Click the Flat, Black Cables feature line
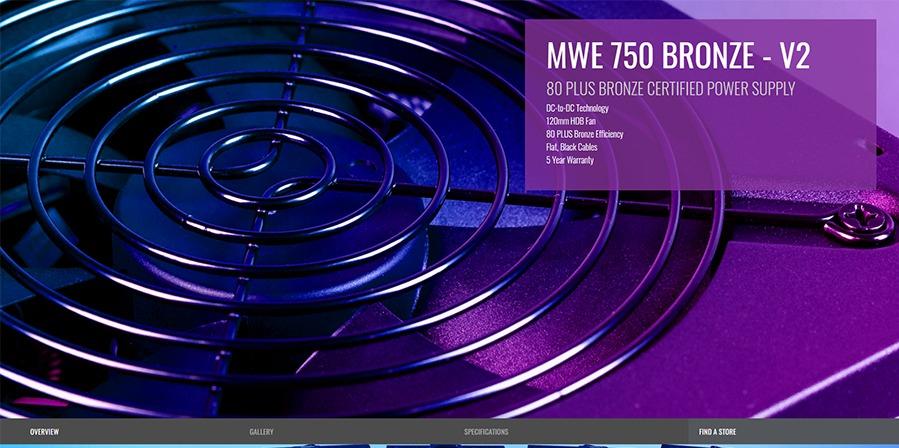Viewport: 899px width, 448px height. 572,147
